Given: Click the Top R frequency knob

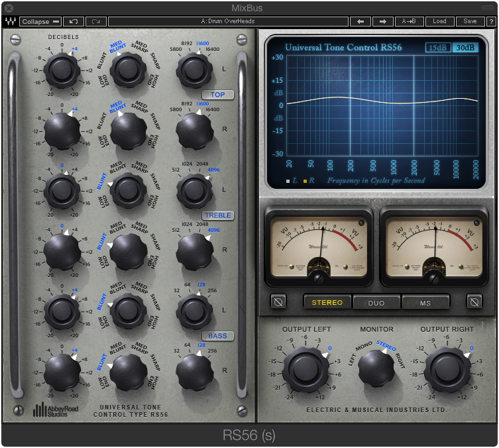Looking at the screenshot, I should [194, 131].
